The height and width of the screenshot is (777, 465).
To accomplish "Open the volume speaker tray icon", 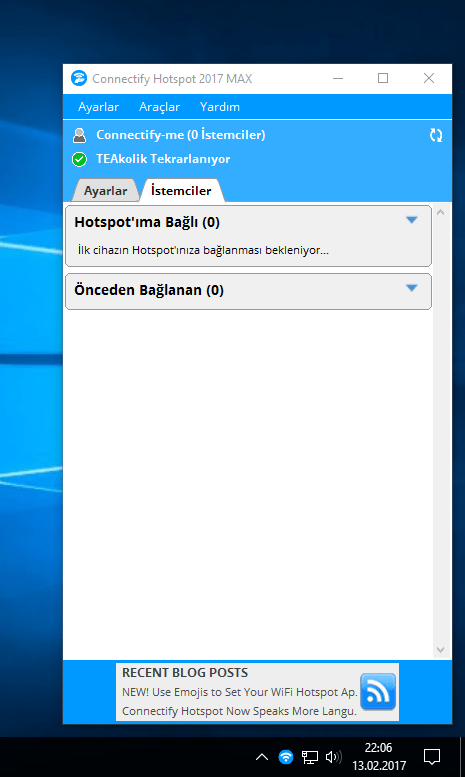I will (334, 757).
